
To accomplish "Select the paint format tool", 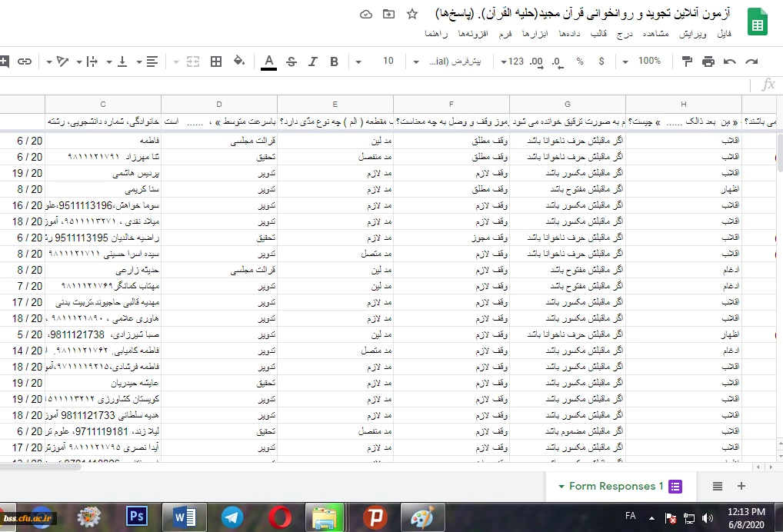I will (x=687, y=62).
